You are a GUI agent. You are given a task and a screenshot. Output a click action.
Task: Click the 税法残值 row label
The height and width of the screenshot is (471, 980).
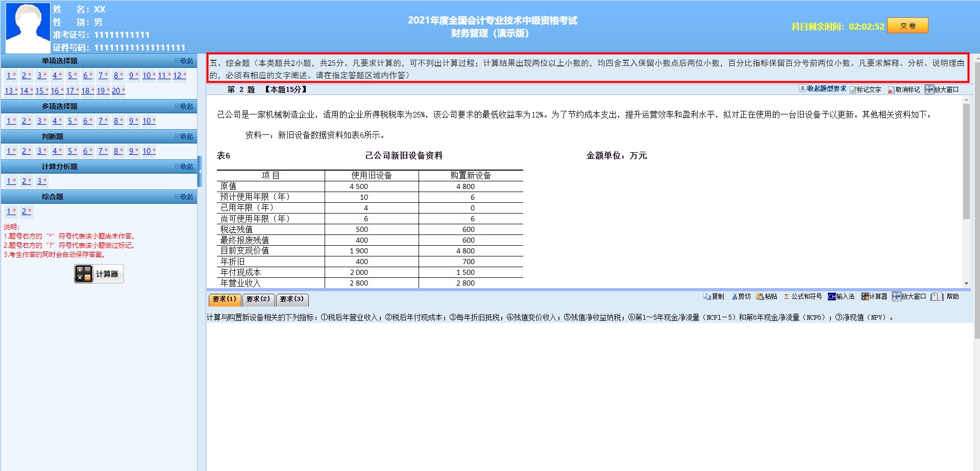click(236, 229)
